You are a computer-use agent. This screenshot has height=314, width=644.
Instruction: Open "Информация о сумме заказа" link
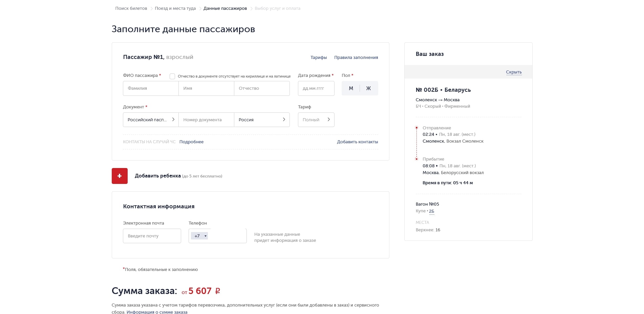157,312
